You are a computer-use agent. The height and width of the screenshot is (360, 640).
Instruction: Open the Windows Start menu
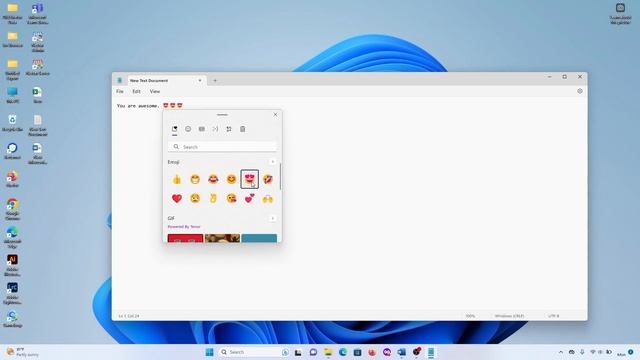click(209, 352)
